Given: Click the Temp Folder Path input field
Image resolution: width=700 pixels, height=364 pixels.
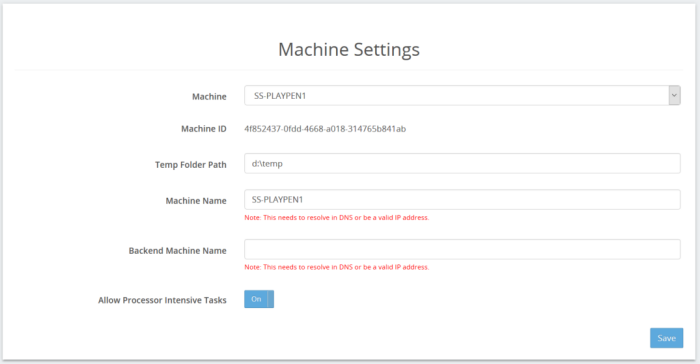Looking at the screenshot, I should [x=462, y=163].
